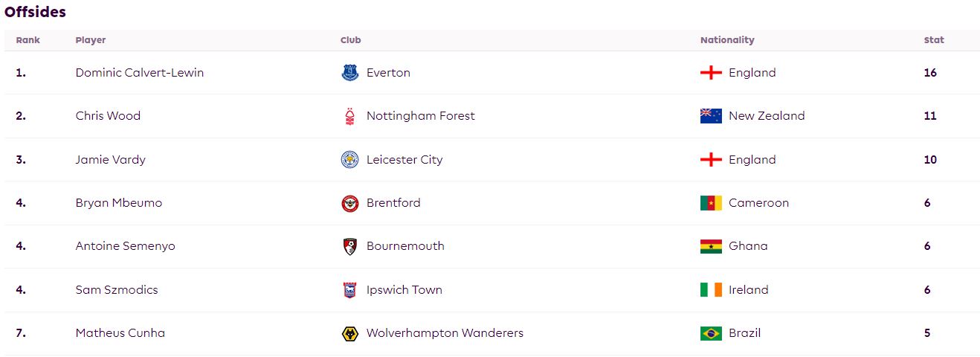Click the Ipswich Town crest icon
980x357 pixels.
(349, 290)
